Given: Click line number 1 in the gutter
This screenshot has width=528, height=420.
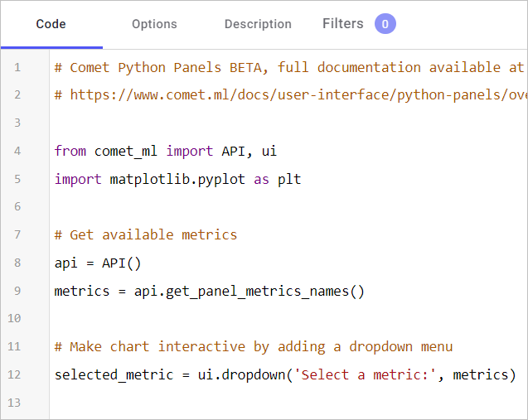Looking at the screenshot, I should pos(18,67).
